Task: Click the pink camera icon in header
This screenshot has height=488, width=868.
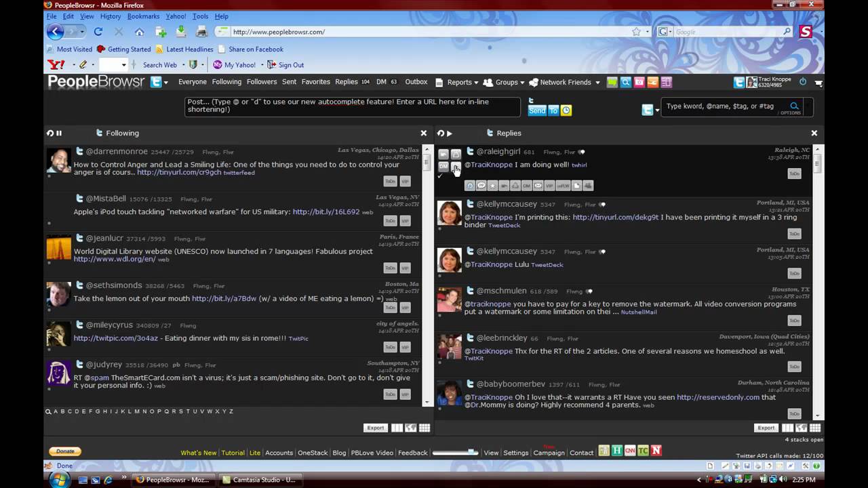Action: 639,82
